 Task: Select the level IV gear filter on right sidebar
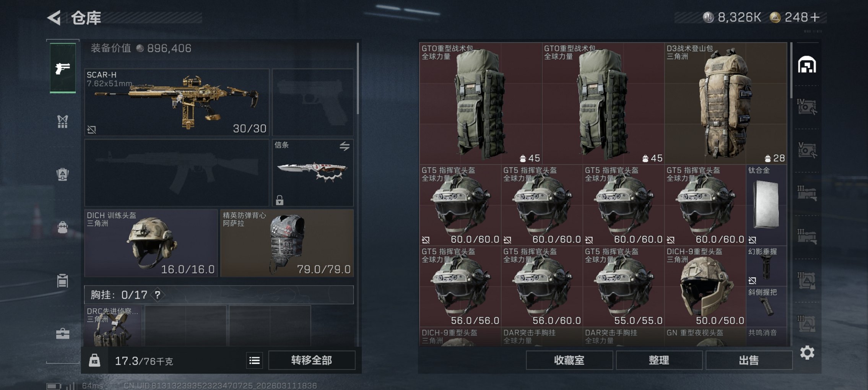pyautogui.click(x=807, y=107)
